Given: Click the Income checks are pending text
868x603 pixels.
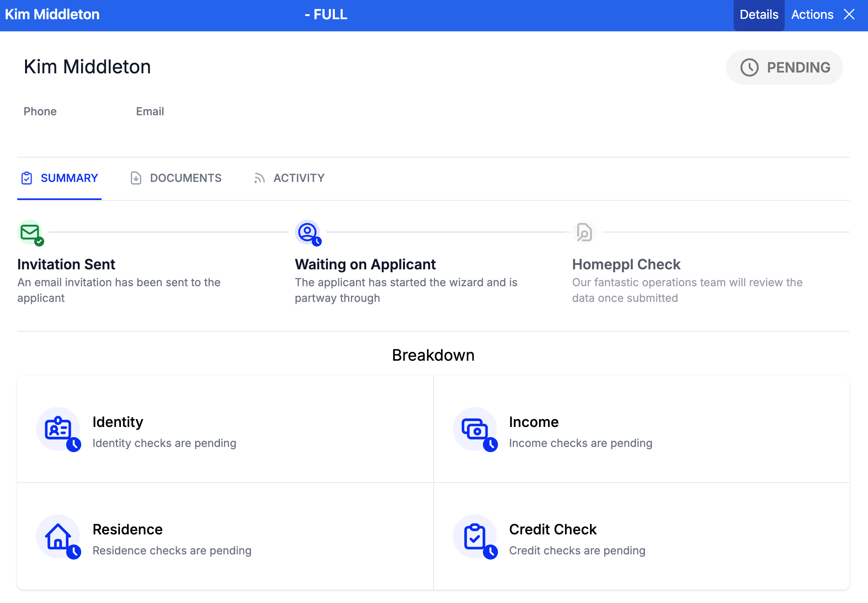Looking at the screenshot, I should [581, 443].
